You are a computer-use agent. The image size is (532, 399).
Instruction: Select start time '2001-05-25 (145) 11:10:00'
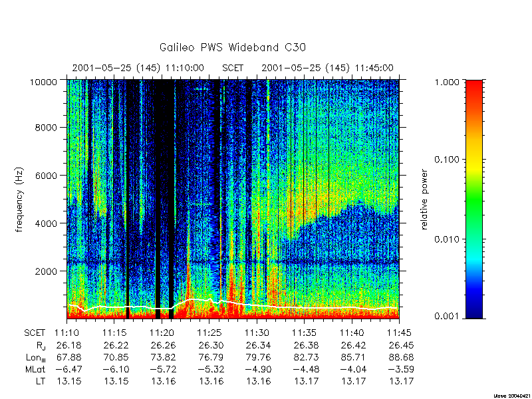tap(138, 68)
